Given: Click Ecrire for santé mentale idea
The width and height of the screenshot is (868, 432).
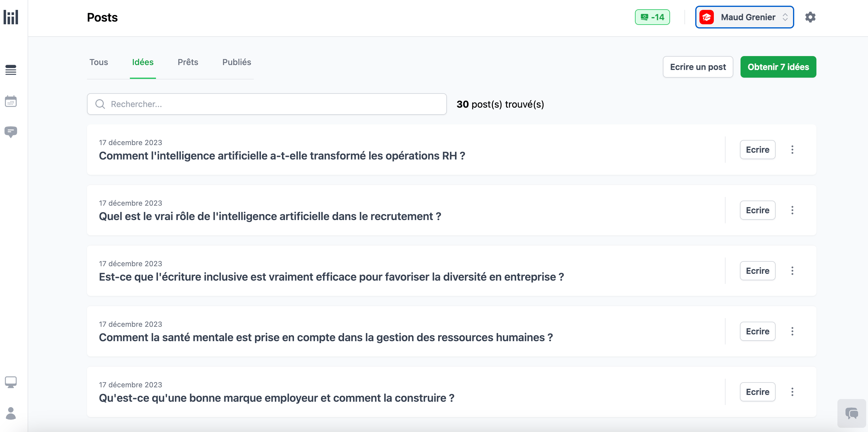Looking at the screenshot, I should [x=757, y=332].
